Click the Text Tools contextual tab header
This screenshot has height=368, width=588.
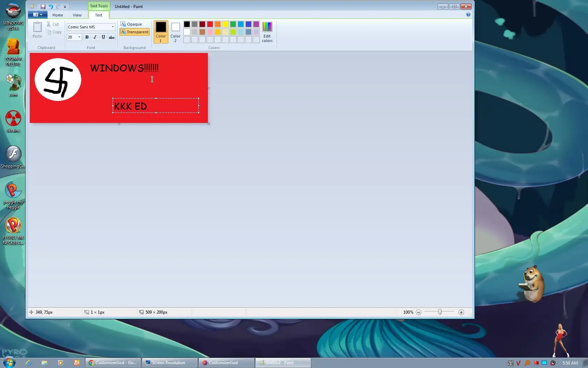pos(99,6)
